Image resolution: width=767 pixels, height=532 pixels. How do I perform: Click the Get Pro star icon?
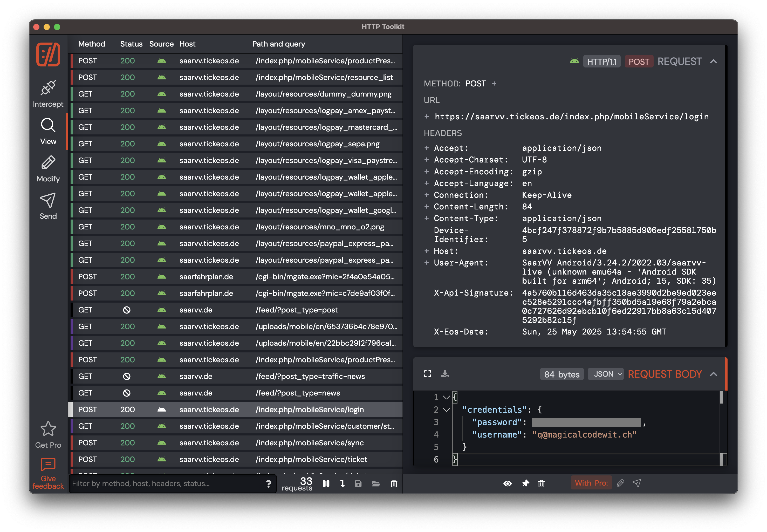[48, 429]
